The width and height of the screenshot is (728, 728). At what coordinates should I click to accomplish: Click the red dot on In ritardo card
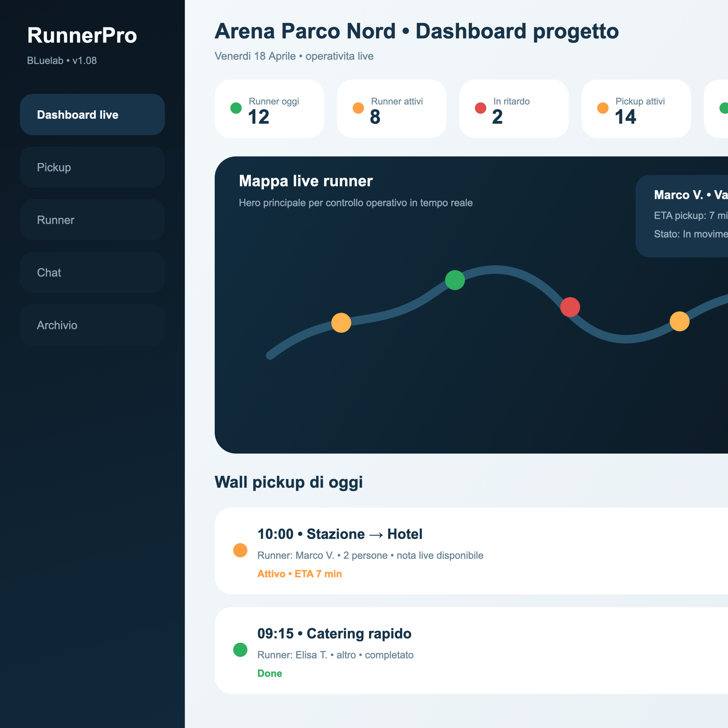click(480, 108)
